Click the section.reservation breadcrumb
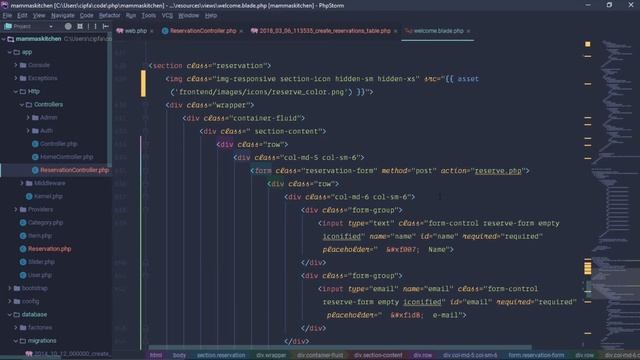 click(221, 355)
